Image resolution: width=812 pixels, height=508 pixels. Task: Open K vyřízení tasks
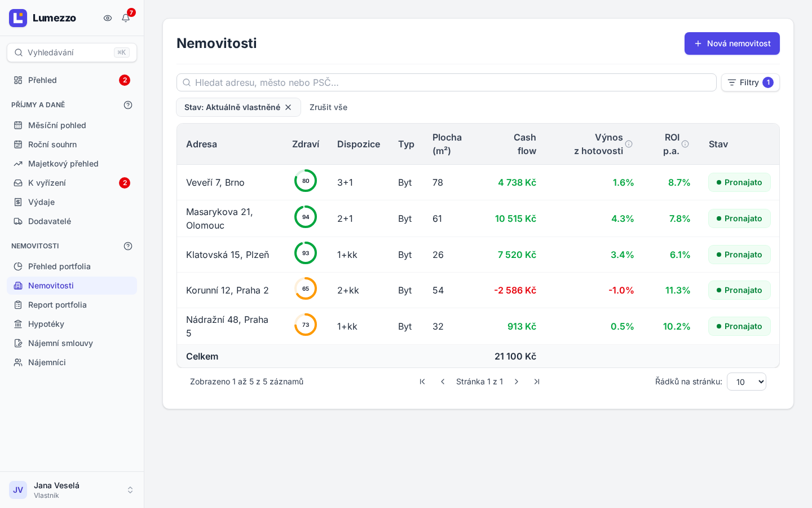pos(72,183)
